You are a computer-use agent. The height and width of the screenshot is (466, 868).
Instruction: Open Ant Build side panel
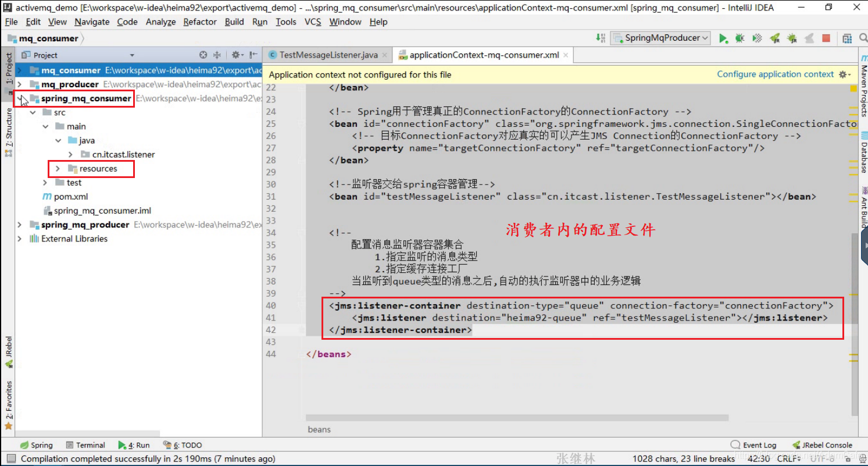tap(863, 206)
